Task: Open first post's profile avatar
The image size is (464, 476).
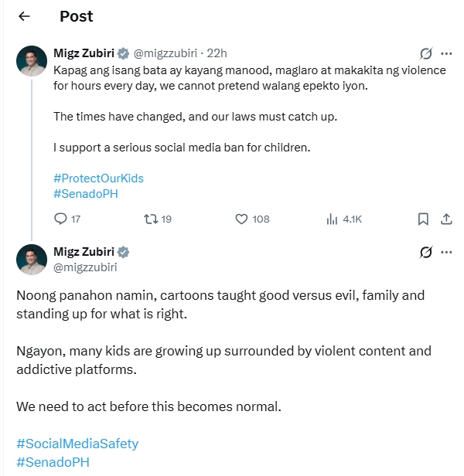Action: 32,61
